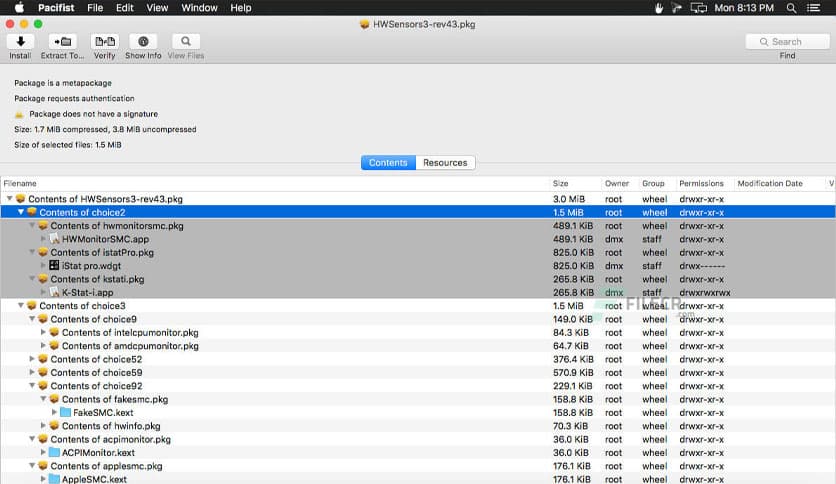Select the Contents of choice92 row
The width and height of the screenshot is (836, 484).
coord(418,385)
